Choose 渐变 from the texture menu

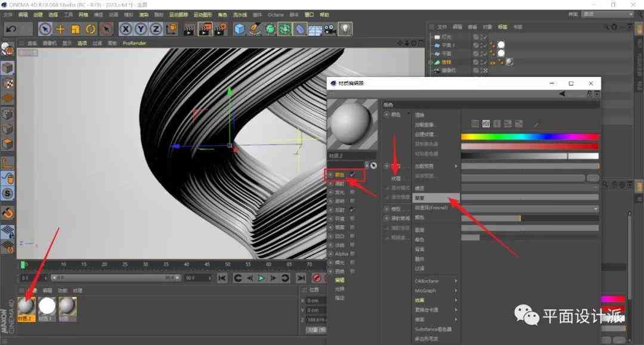[436, 198]
